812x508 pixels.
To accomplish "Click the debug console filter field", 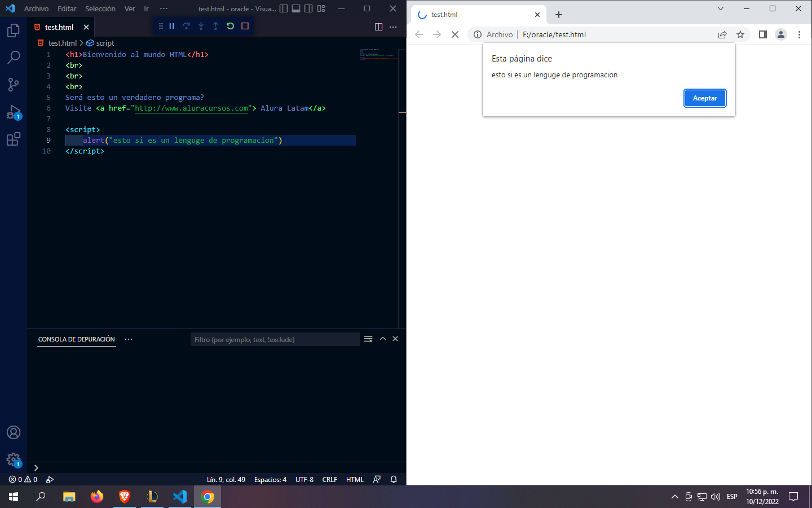I will click(275, 339).
